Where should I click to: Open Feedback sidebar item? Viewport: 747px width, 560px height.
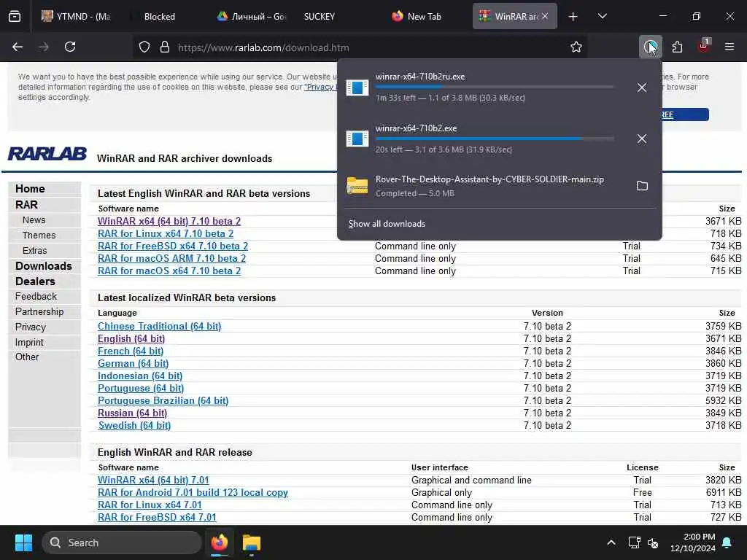tap(36, 297)
